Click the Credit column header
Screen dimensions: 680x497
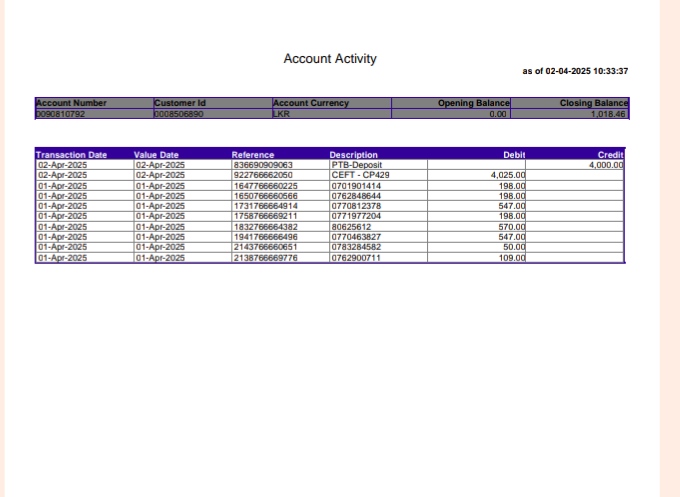click(610, 155)
